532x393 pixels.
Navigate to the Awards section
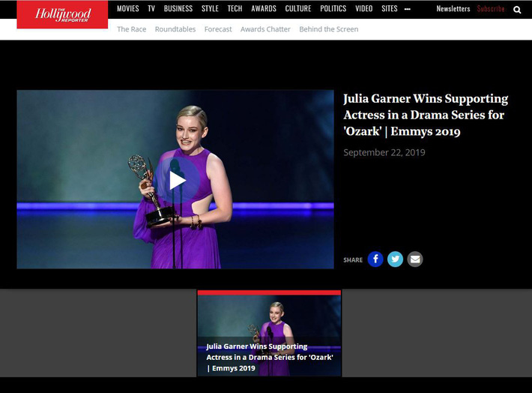pyautogui.click(x=264, y=9)
